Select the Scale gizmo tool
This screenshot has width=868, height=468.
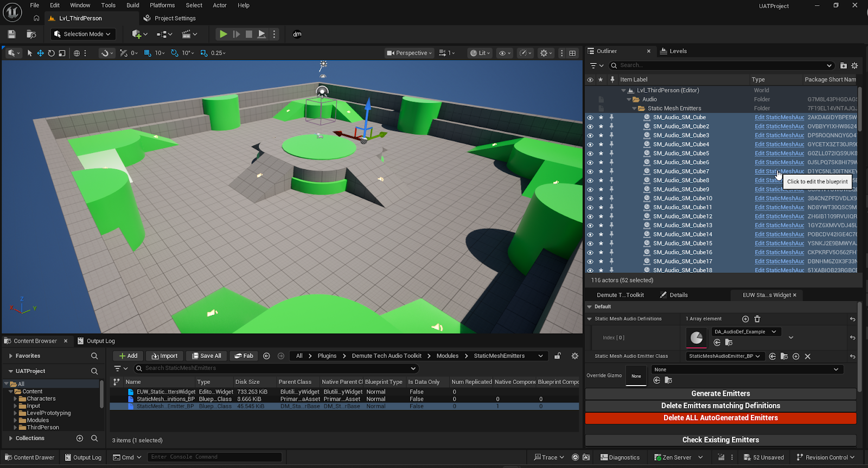[x=62, y=53]
